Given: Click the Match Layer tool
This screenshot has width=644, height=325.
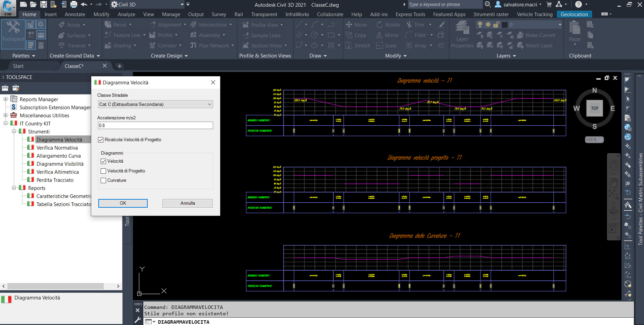Looking at the screenshot, I should [535, 46].
